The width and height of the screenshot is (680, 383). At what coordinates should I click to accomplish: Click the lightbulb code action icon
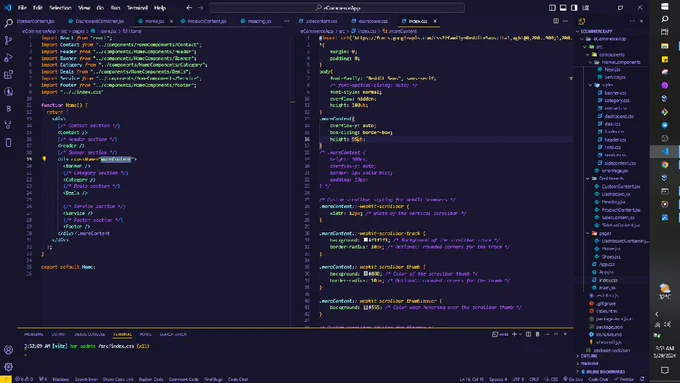(x=44, y=159)
